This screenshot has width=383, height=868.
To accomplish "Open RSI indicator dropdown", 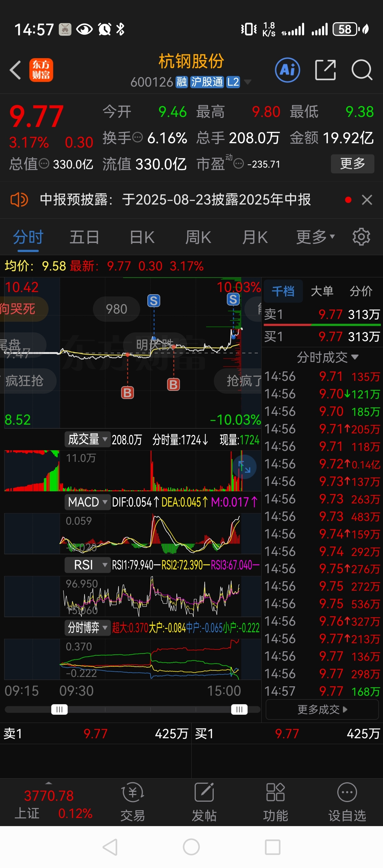I will (x=88, y=565).
